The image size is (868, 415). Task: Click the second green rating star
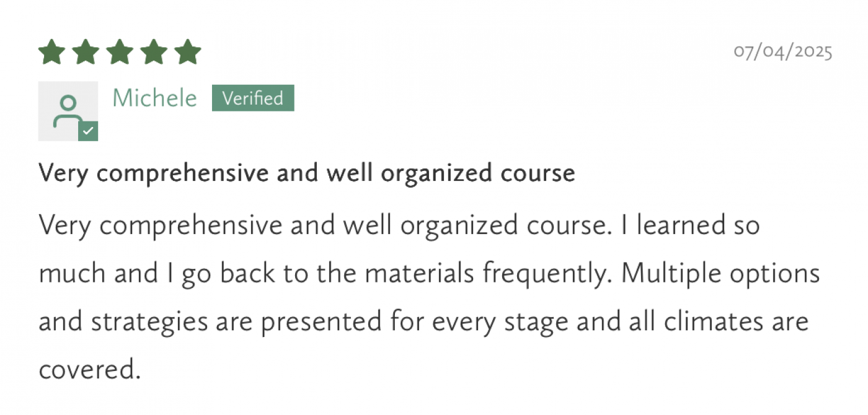[x=86, y=52]
